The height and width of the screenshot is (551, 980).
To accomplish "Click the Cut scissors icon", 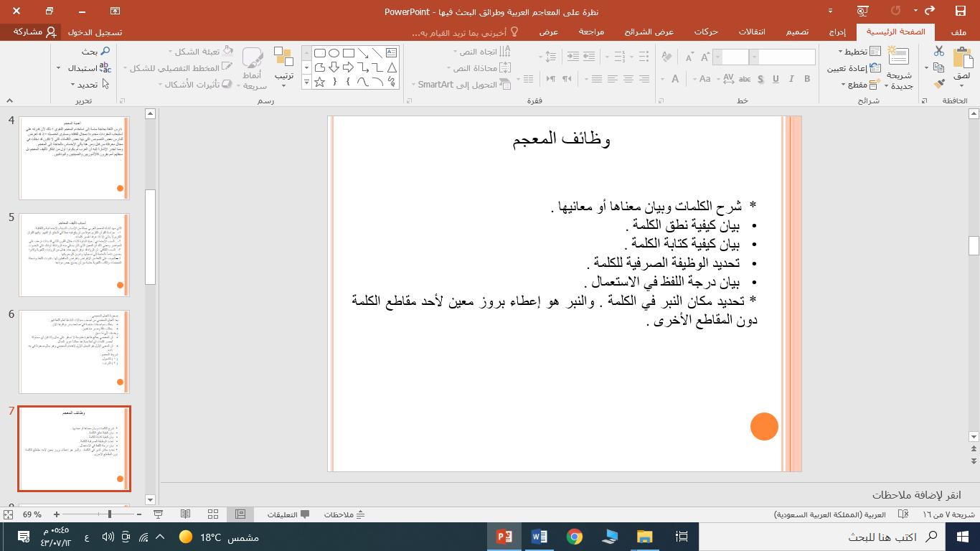I will (939, 51).
